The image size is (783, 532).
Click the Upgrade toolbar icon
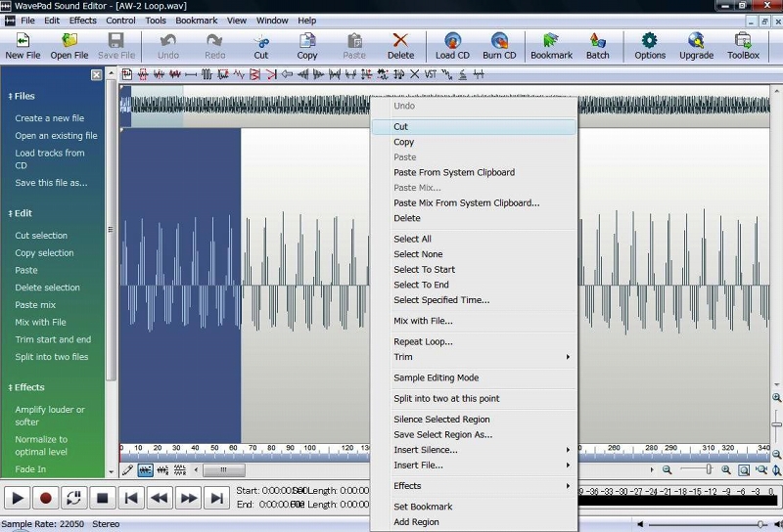(x=696, y=40)
